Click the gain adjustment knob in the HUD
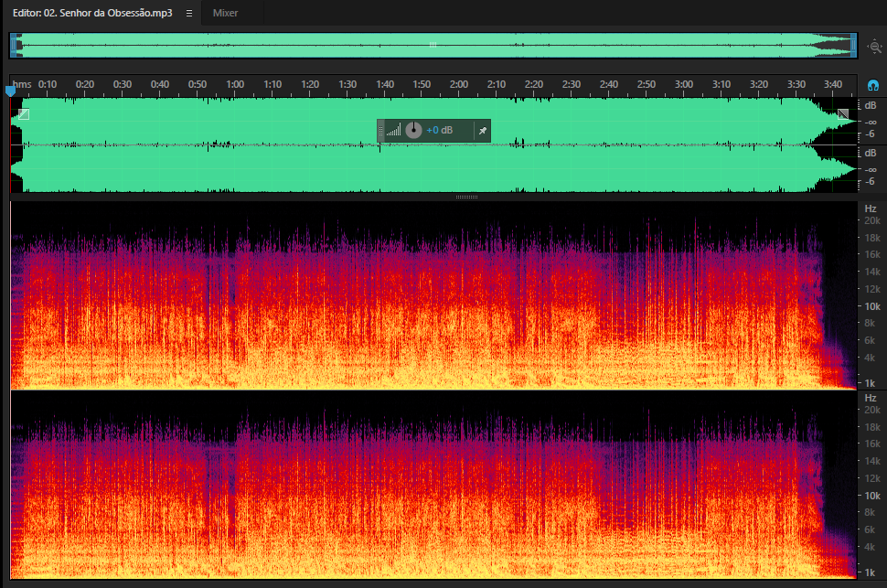The image size is (887, 588). click(413, 130)
